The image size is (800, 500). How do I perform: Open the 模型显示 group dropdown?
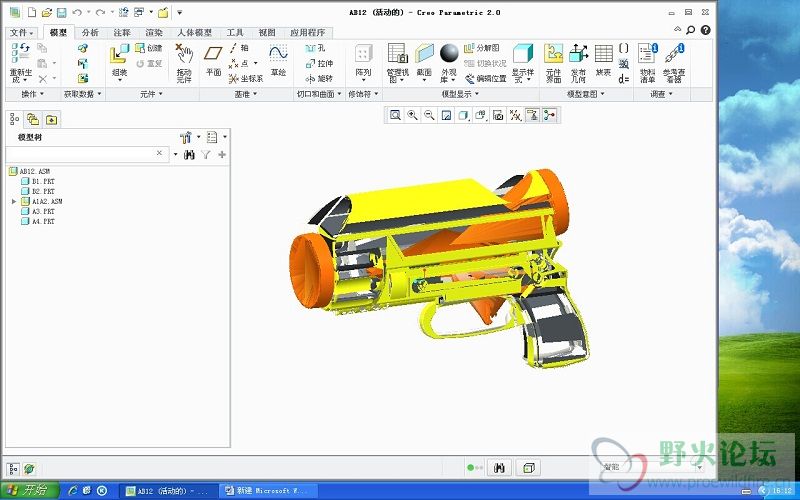tap(460, 94)
